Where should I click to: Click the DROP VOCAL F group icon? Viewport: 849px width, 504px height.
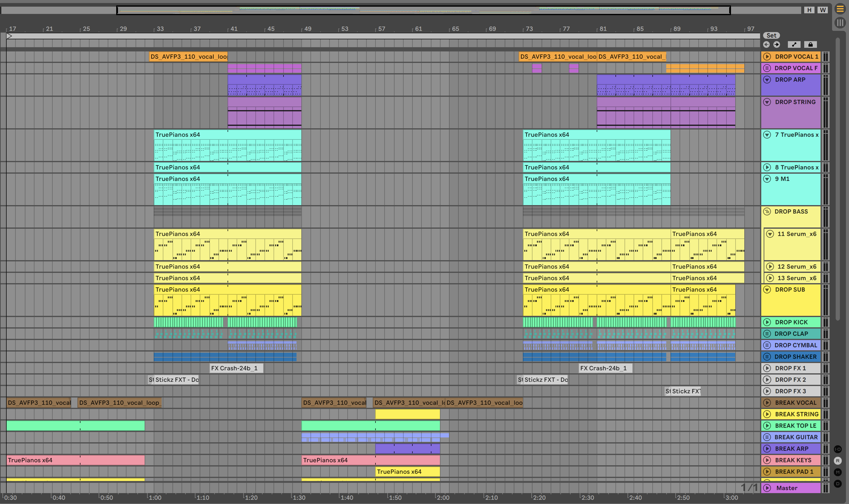[767, 68]
